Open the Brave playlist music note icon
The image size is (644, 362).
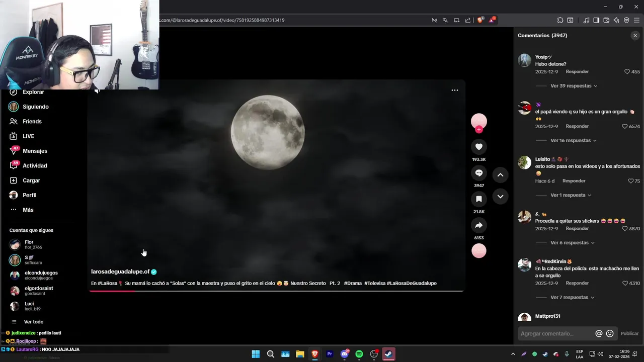point(586,20)
